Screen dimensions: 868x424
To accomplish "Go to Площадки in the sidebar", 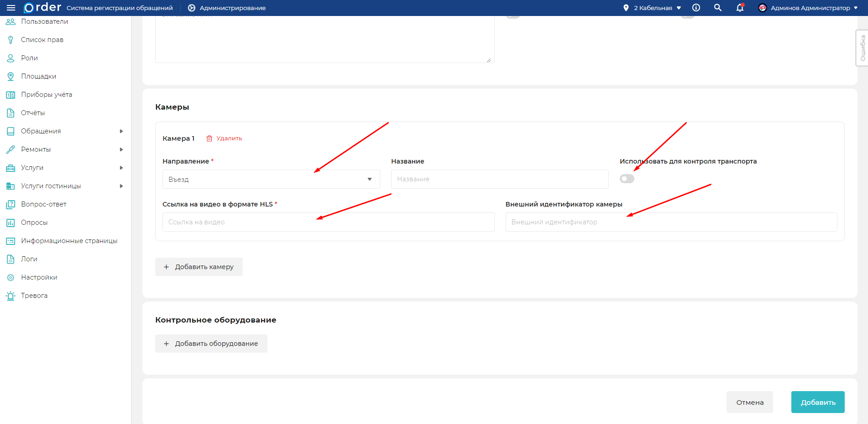I will (x=38, y=76).
